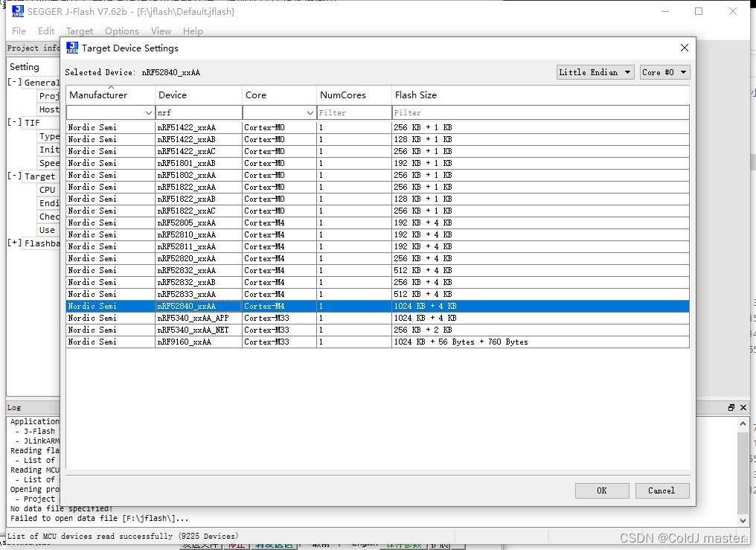This screenshot has width=756, height=550.
Task: Collapse the Target tree node
Action: pos(14,176)
